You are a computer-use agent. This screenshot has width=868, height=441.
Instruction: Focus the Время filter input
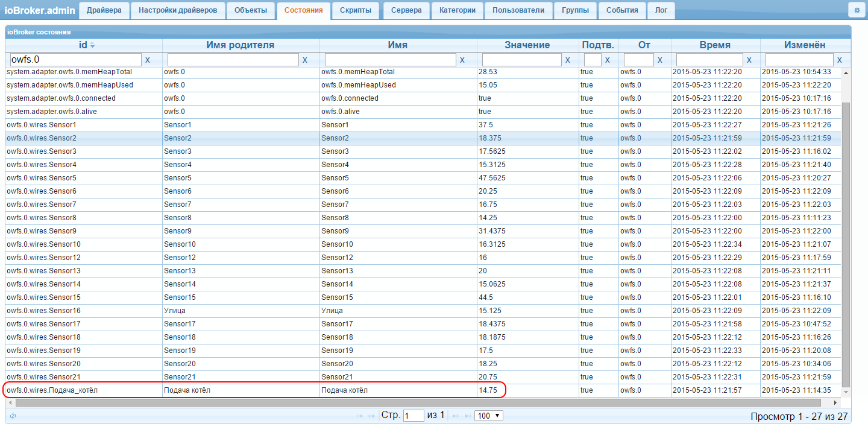[x=709, y=60]
